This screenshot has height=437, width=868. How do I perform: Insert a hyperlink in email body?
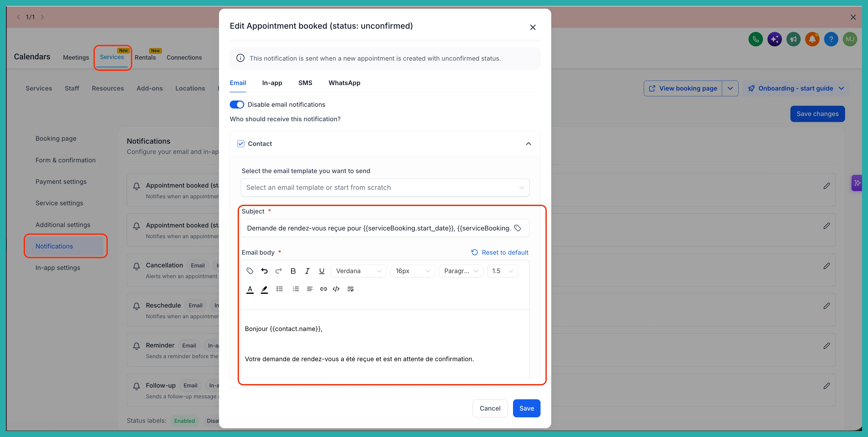coord(324,289)
